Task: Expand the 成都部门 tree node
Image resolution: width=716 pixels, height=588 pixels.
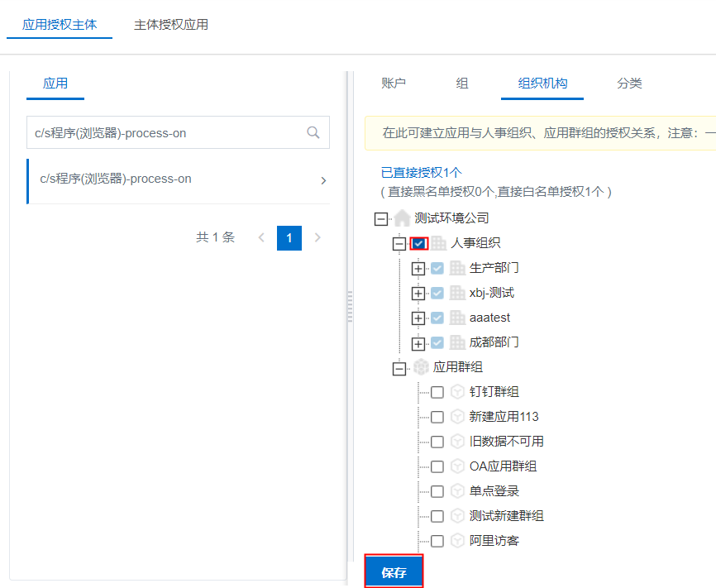Action: [x=418, y=343]
